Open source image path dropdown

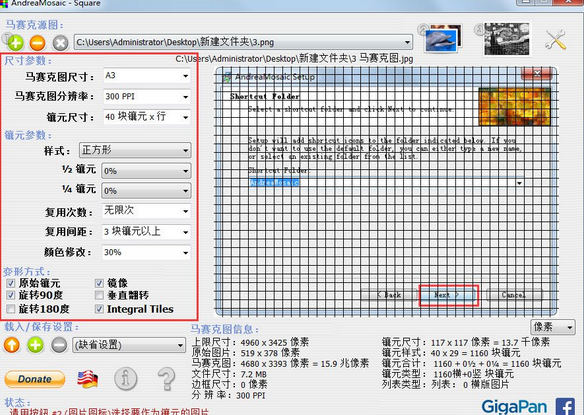tap(243, 42)
